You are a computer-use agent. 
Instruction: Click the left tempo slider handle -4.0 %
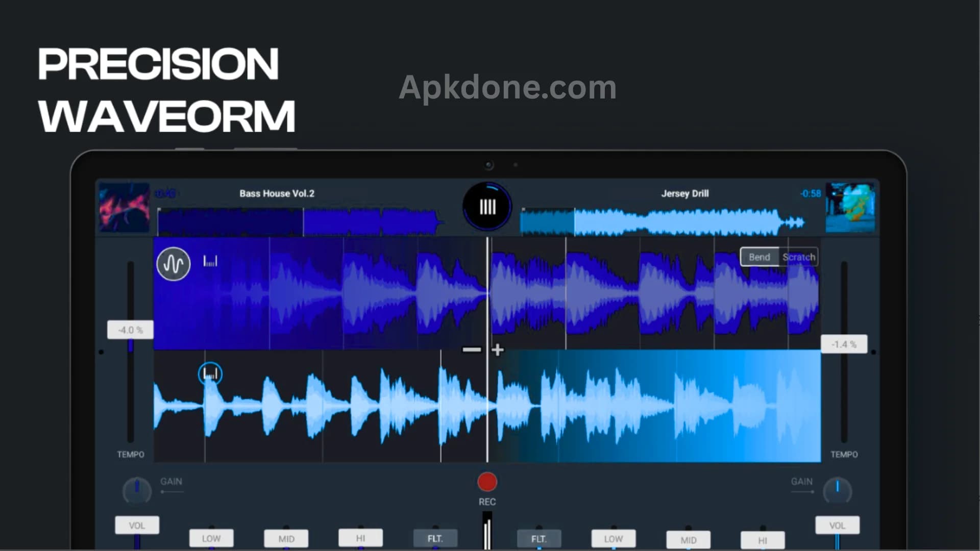130,330
